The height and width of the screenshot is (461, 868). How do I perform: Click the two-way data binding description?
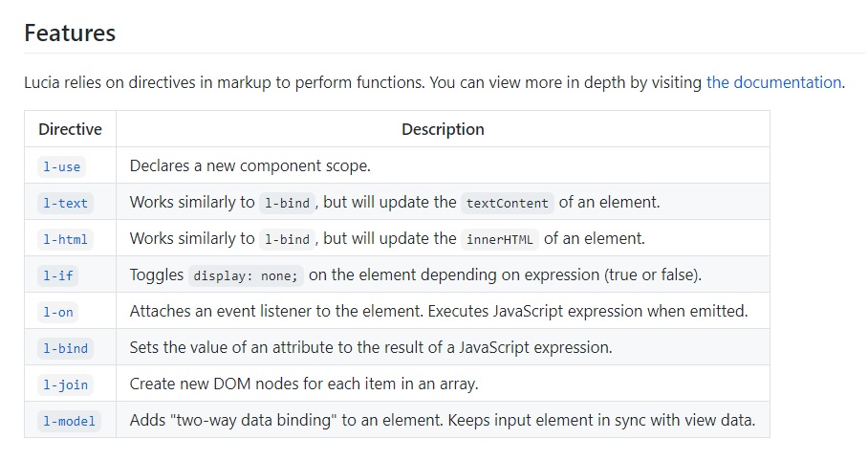(x=443, y=420)
